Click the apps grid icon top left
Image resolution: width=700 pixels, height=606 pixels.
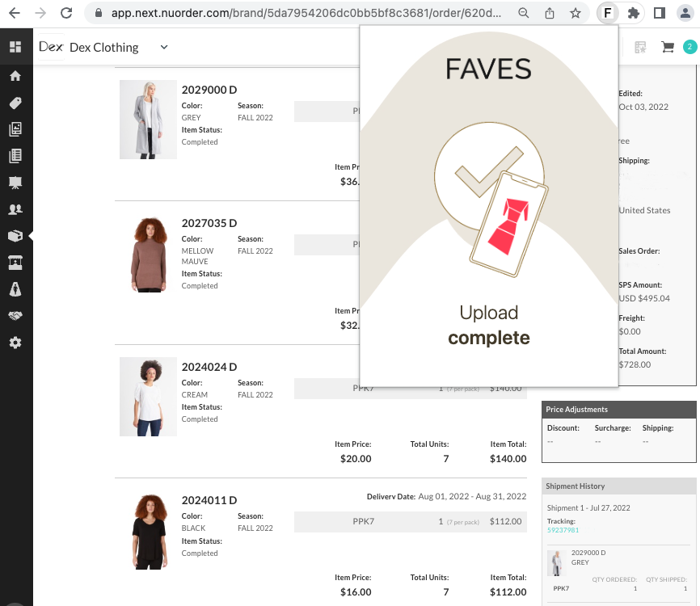pos(15,46)
